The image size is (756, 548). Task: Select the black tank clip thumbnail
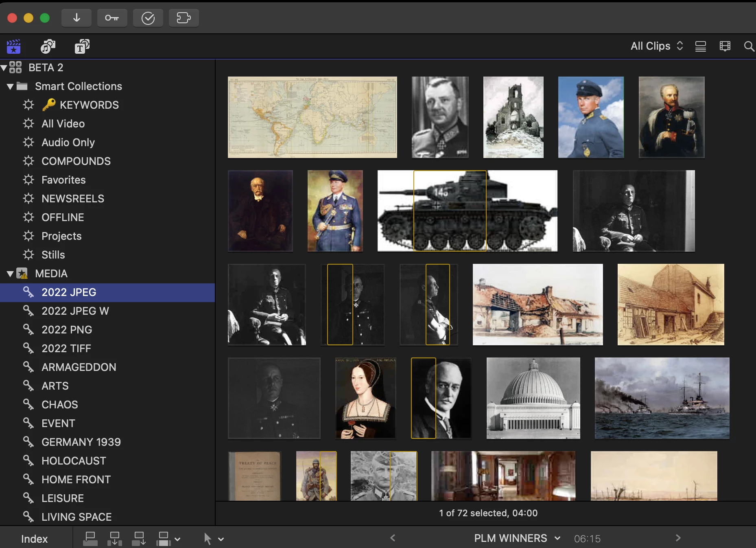[468, 211]
